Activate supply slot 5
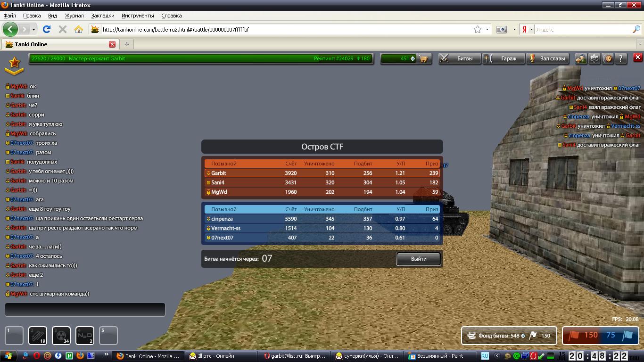 108,336
